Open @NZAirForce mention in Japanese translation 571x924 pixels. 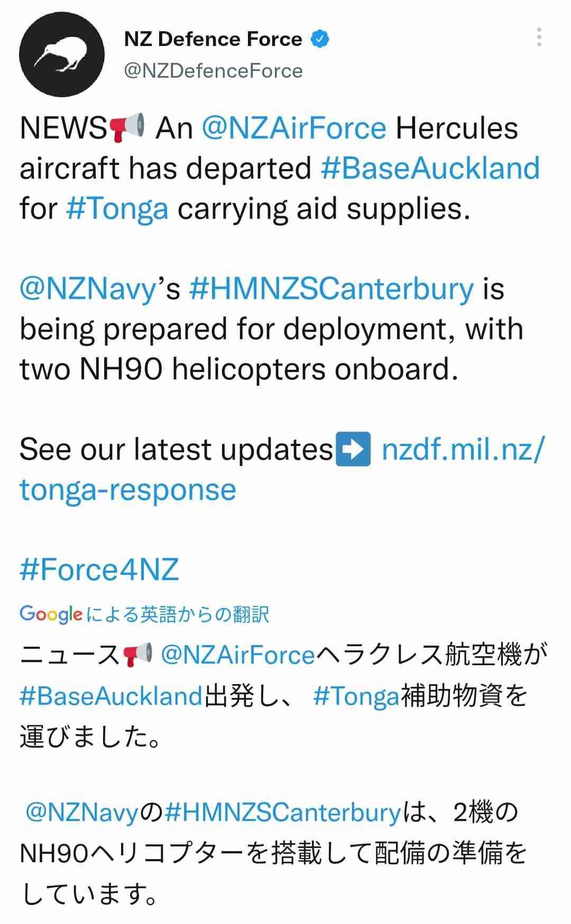pyautogui.click(x=238, y=655)
